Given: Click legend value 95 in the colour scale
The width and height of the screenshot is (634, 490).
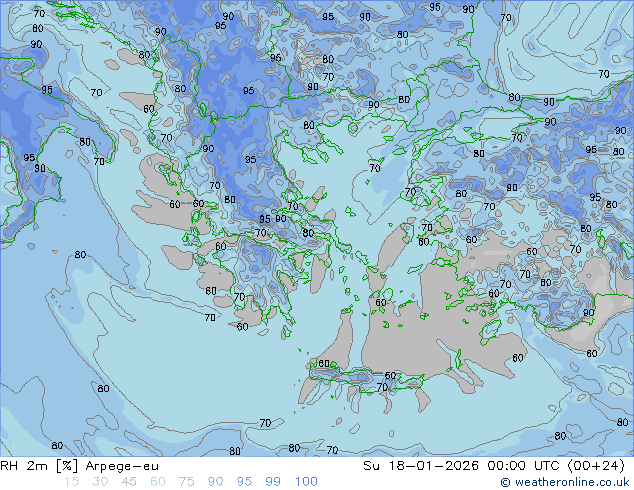Looking at the screenshot, I should tap(244, 482).
